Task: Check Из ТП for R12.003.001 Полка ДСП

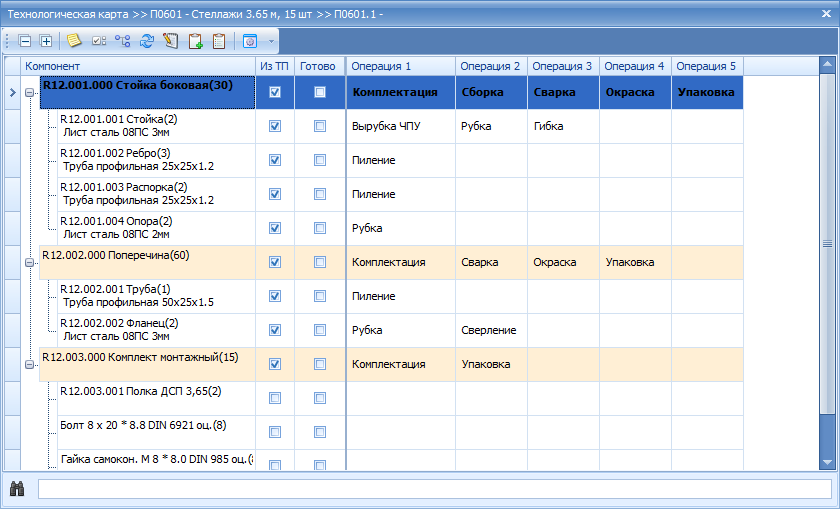Action: click(275, 398)
